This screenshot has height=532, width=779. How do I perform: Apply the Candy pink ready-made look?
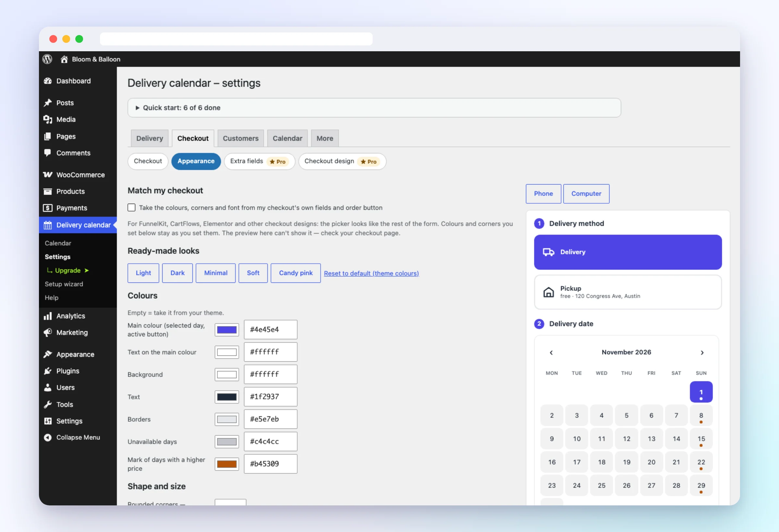point(296,273)
